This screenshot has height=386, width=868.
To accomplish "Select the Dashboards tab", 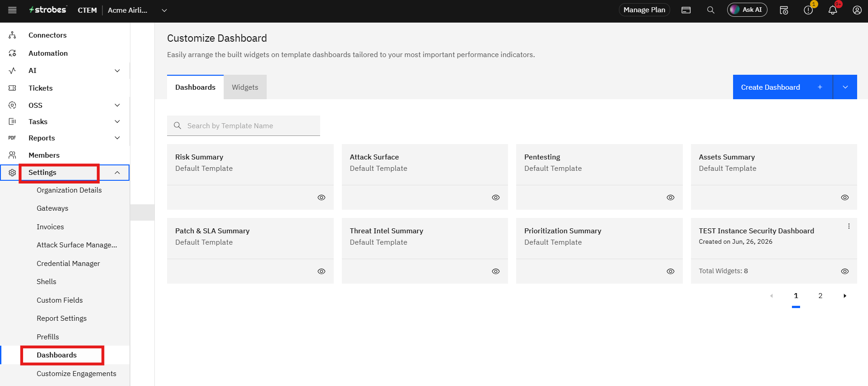I will point(195,87).
